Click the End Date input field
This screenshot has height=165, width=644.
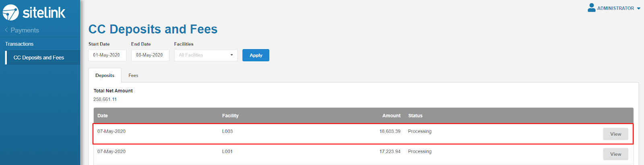[x=150, y=55]
